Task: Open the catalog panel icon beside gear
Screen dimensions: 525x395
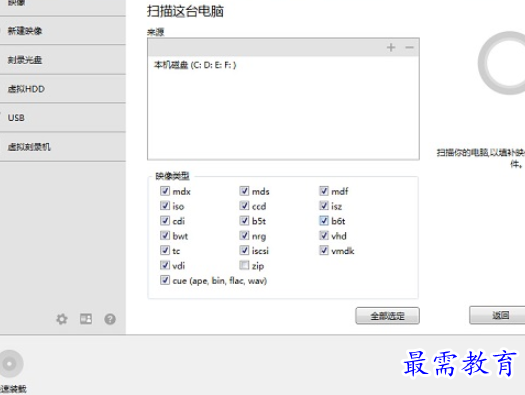Action: coord(86,319)
